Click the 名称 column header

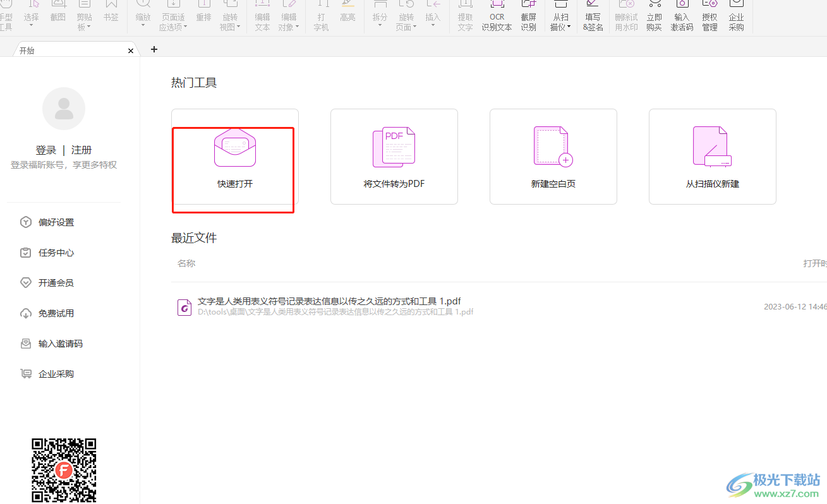pyautogui.click(x=186, y=263)
